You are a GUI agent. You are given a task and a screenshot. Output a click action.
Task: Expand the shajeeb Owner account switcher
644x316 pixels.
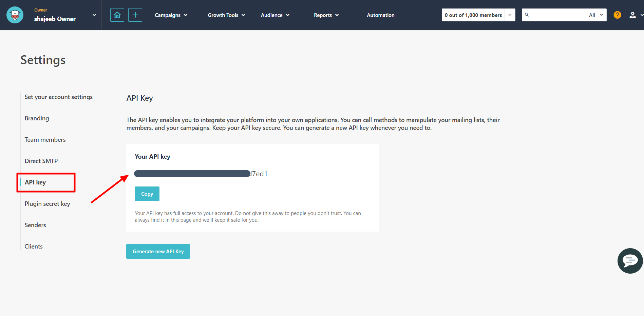pos(94,15)
